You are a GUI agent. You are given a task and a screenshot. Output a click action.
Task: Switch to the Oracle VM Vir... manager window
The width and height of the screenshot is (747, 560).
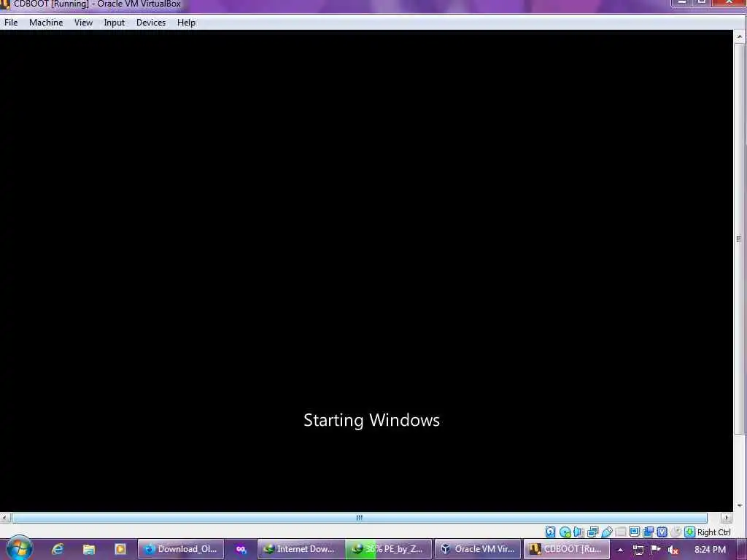[478, 549]
